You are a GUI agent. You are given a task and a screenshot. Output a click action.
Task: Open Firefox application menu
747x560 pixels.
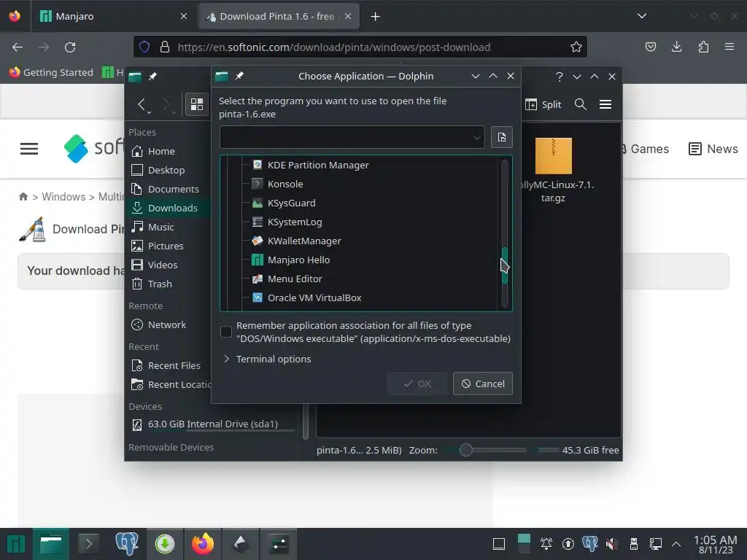click(729, 47)
